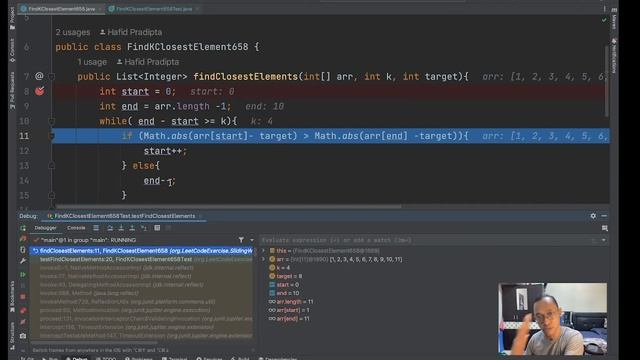Image resolution: width=640 pixels, height=360 pixels.
Task: Click the '1 usage' inlay hint above the method
Action: click(92, 62)
